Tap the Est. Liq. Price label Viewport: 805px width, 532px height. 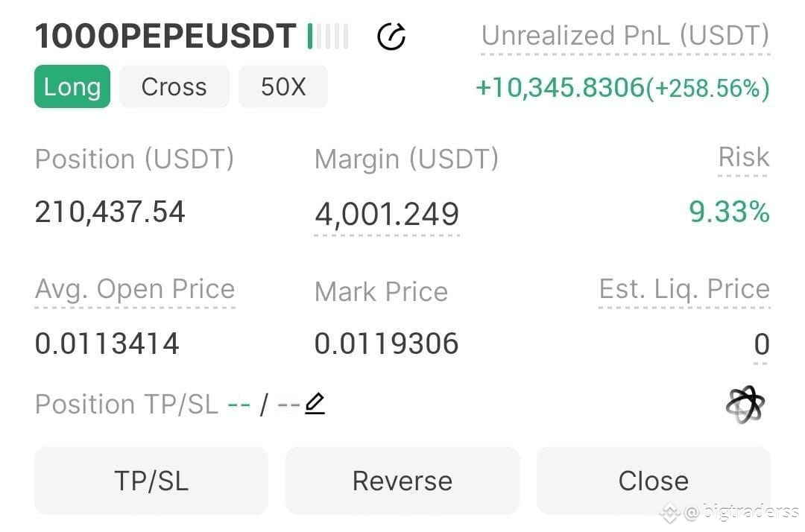684,289
